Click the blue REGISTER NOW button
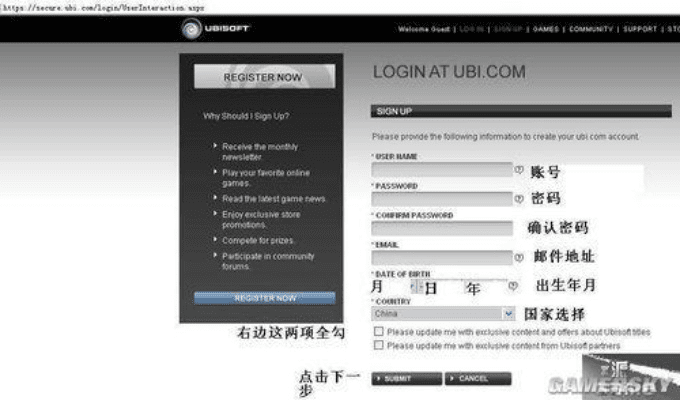 (x=265, y=298)
